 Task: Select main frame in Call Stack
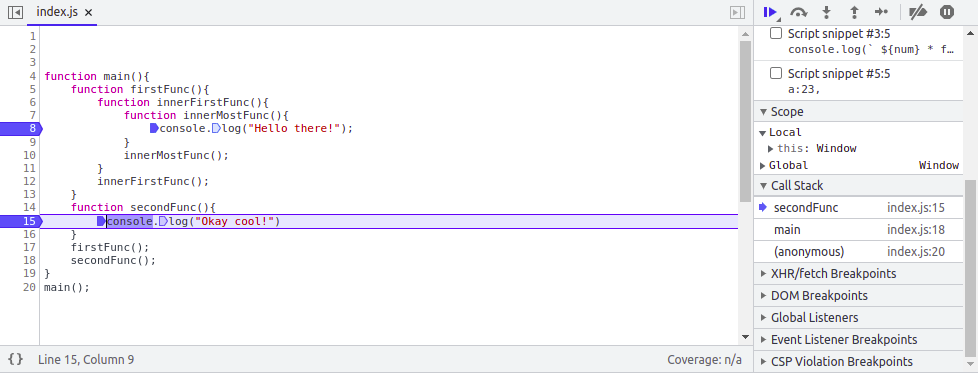pos(859,230)
